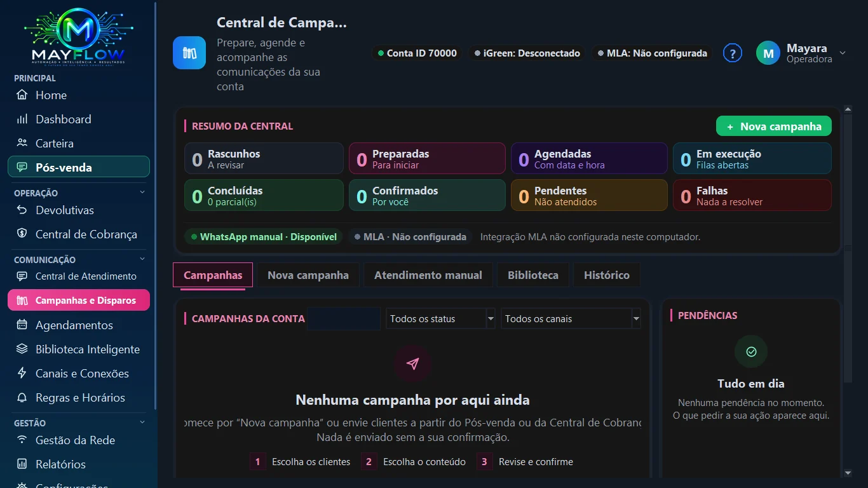Viewport: 868px width, 488px height.
Task: Collapse the Gestão sidebar section
Action: [142, 423]
